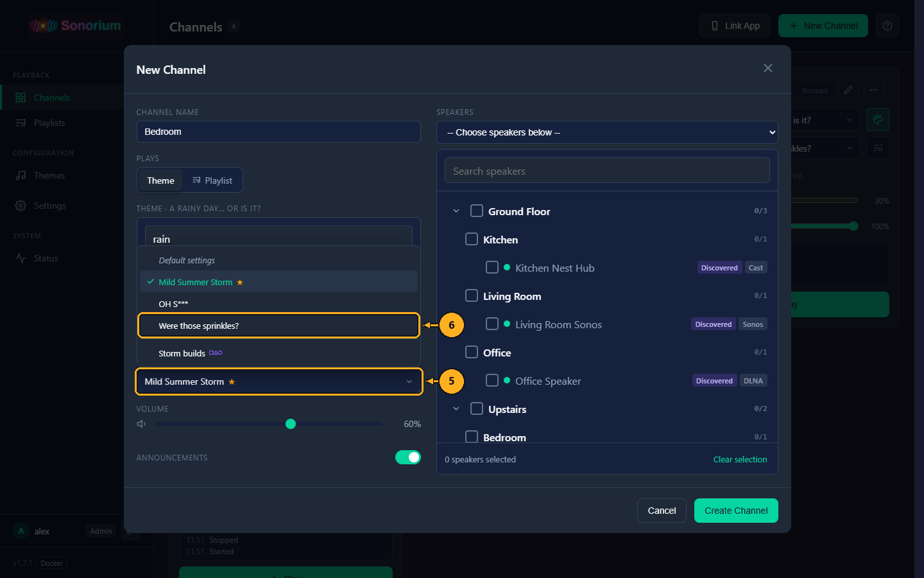Click the Playlists icon in sidebar
924x578 pixels.
pyautogui.click(x=21, y=123)
